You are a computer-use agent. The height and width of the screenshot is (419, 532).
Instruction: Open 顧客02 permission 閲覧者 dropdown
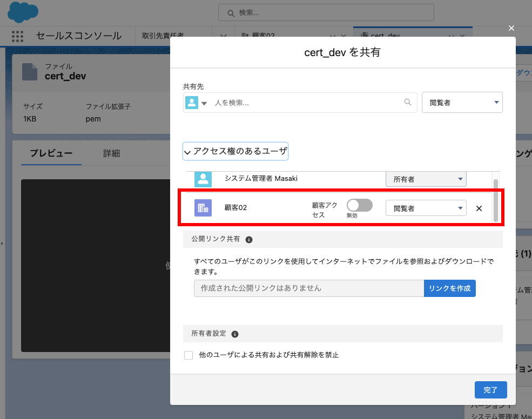pos(426,208)
